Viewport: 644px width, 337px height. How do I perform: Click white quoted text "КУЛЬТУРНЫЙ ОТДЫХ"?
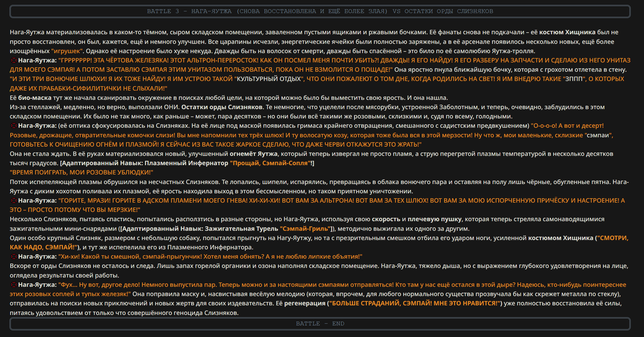(x=269, y=79)
